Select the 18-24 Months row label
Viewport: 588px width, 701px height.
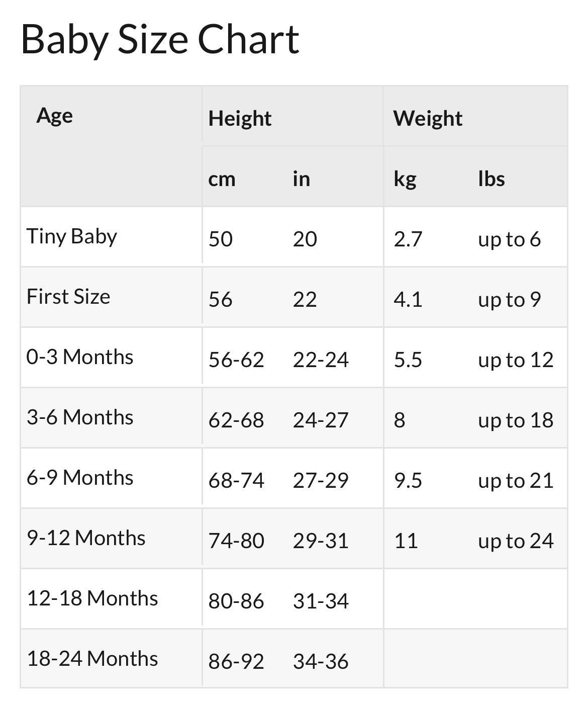92,659
